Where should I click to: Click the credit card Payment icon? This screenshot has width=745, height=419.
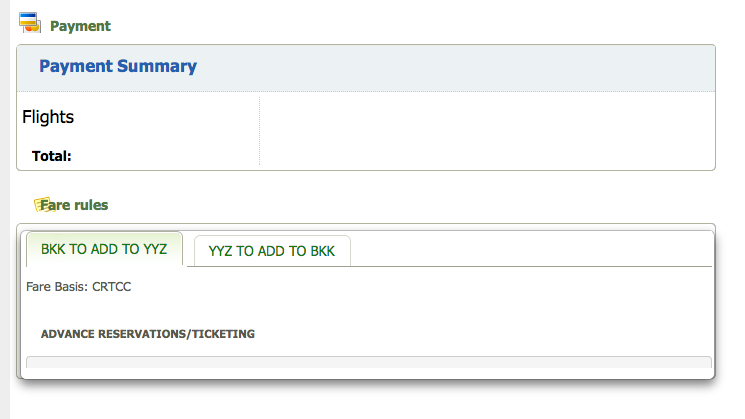[29, 22]
